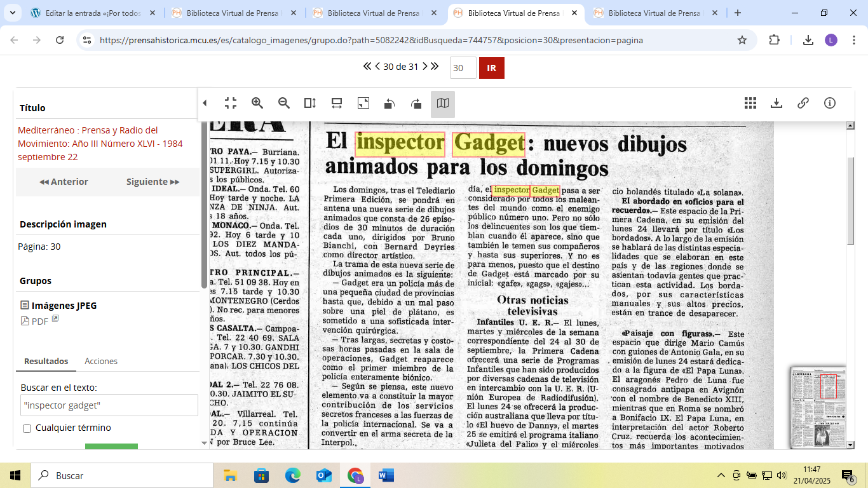Image resolution: width=868 pixels, height=488 pixels.
Task: Click the highlighted headline word Gadget
Action: 489,144
